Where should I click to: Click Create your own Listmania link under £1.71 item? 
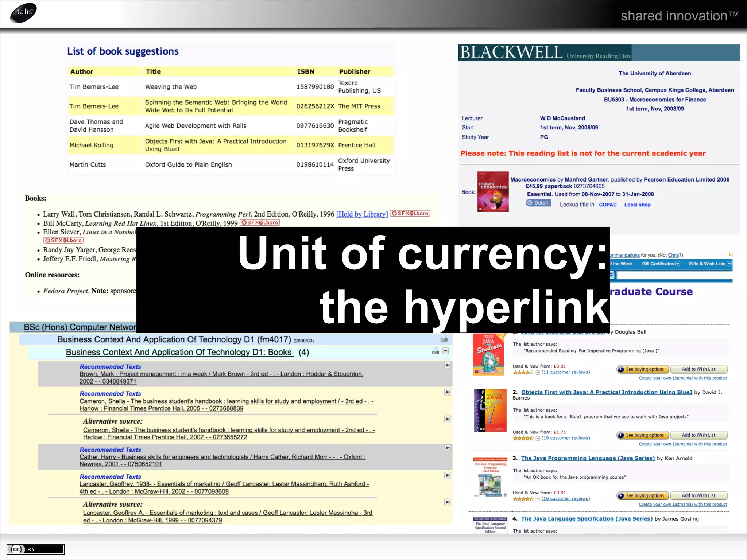(683, 444)
